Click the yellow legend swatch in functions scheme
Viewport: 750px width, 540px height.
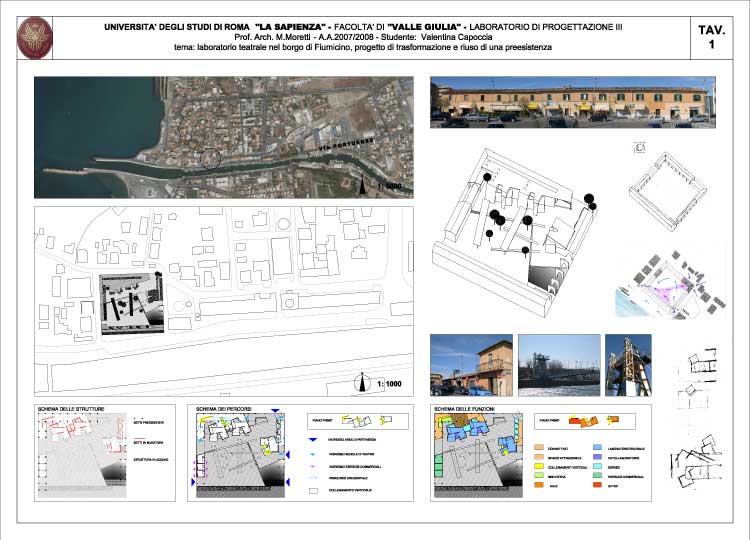[x=539, y=467]
